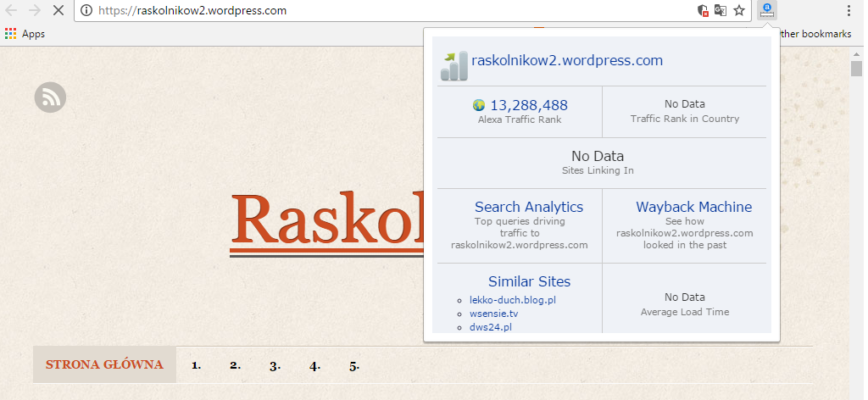Screen dimensions: 868x400
Task: Open blog menu page 2.
Action: (236, 365)
